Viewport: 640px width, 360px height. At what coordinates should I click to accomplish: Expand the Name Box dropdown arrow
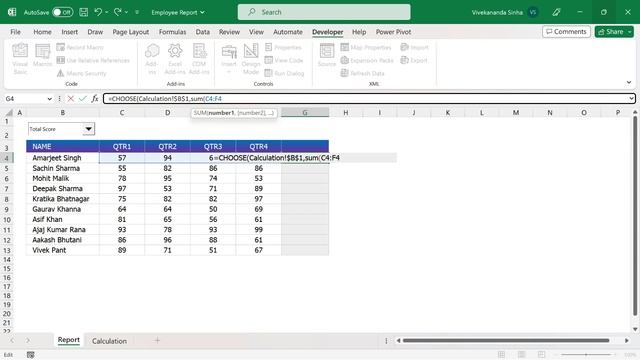tap(49, 99)
